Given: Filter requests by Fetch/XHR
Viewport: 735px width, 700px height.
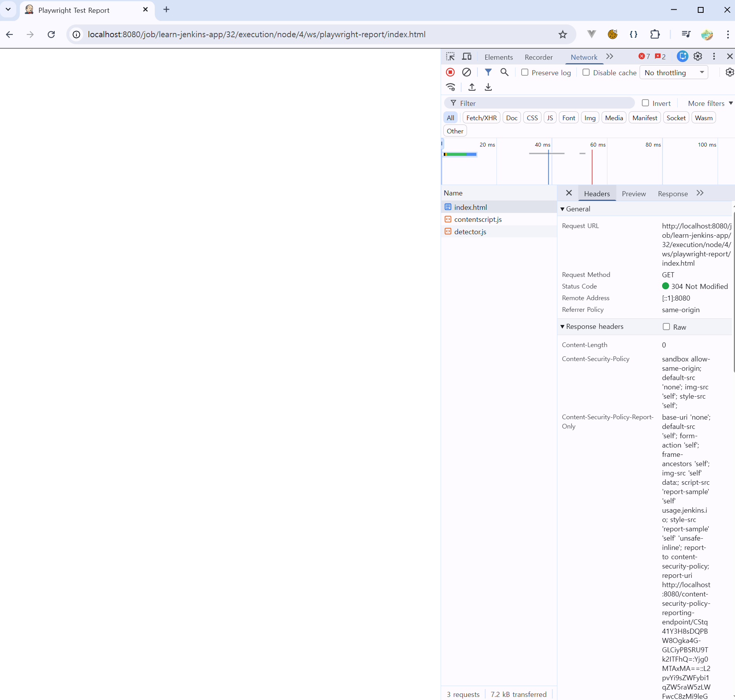Looking at the screenshot, I should pos(481,118).
